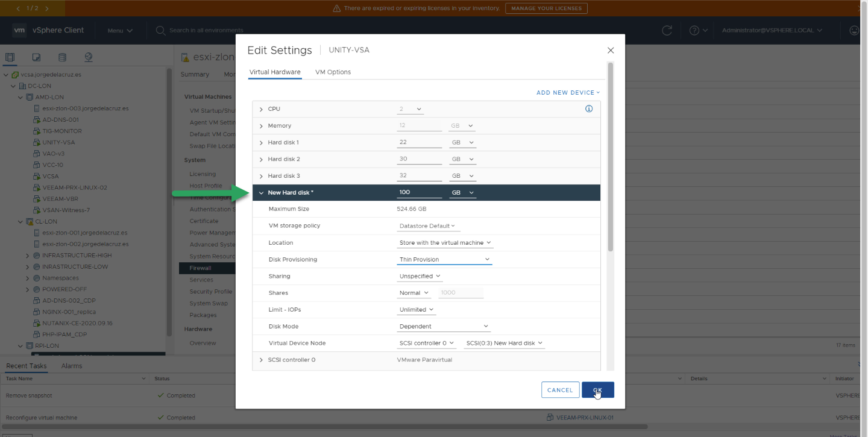Go to previous notification arrow
Image resolution: width=868 pixels, height=437 pixels.
pos(17,8)
